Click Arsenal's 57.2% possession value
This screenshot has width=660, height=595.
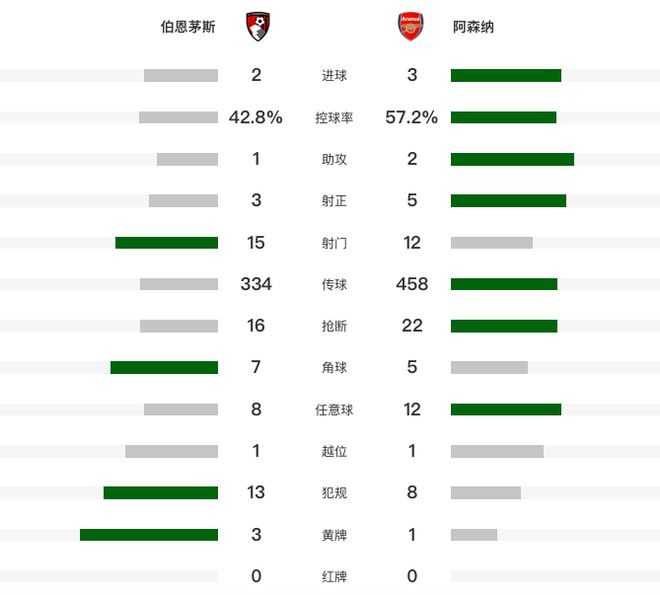click(412, 118)
